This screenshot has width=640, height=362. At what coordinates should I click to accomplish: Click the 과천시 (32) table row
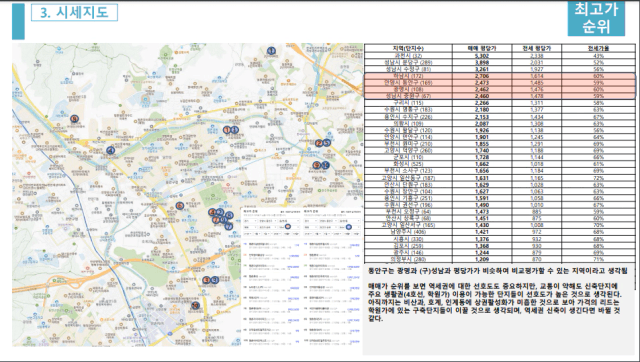(500, 56)
